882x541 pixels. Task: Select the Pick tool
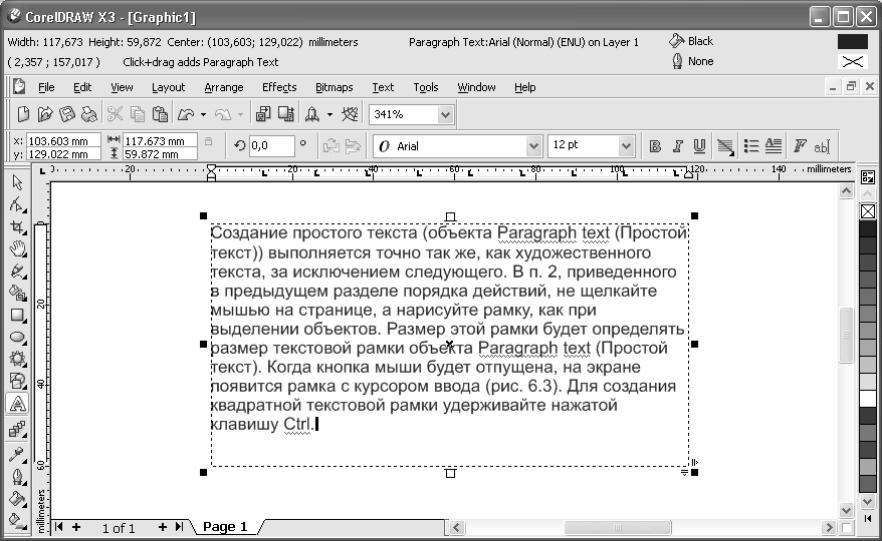[x=17, y=182]
